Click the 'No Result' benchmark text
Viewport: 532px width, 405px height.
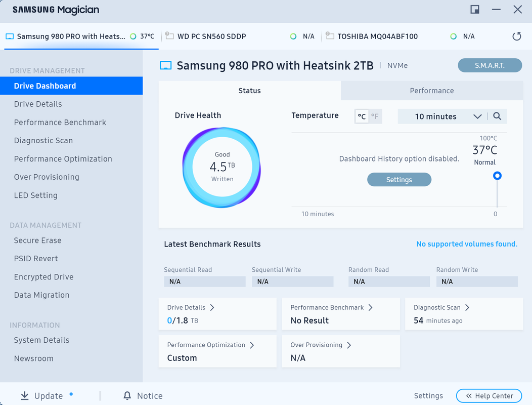coord(309,320)
